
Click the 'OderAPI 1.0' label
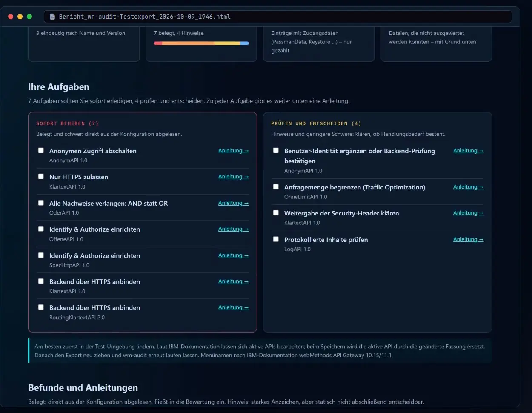point(64,213)
